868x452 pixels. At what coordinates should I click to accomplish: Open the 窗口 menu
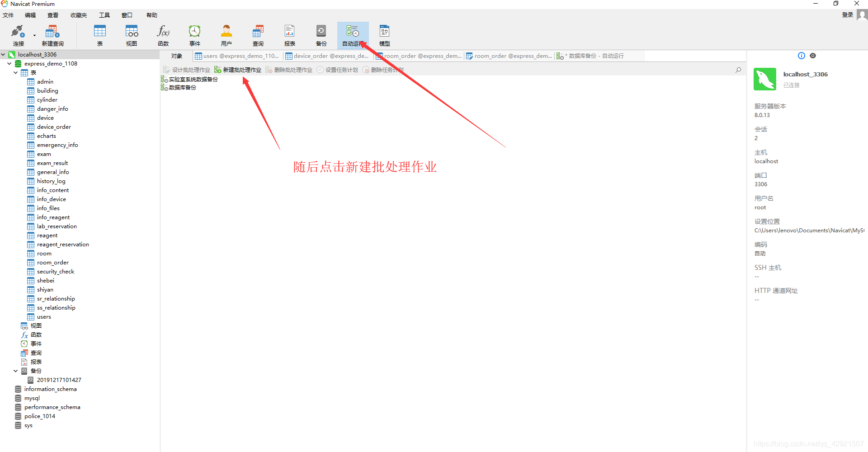point(127,15)
